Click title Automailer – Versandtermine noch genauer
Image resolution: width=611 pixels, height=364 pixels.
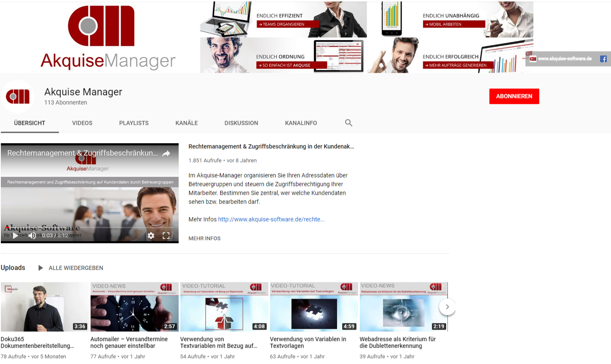(x=129, y=343)
